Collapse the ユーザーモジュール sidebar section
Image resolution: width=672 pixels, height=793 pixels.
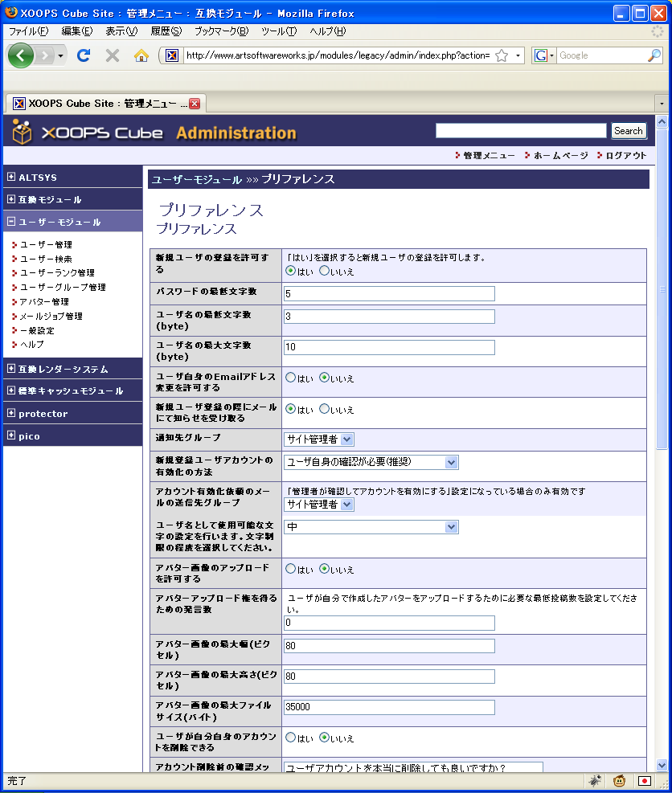point(11,221)
